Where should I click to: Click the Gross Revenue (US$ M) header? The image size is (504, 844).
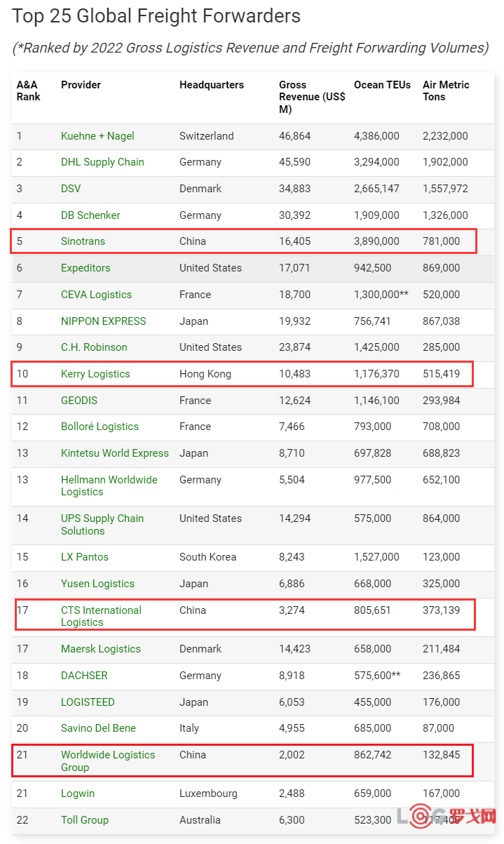[312, 97]
